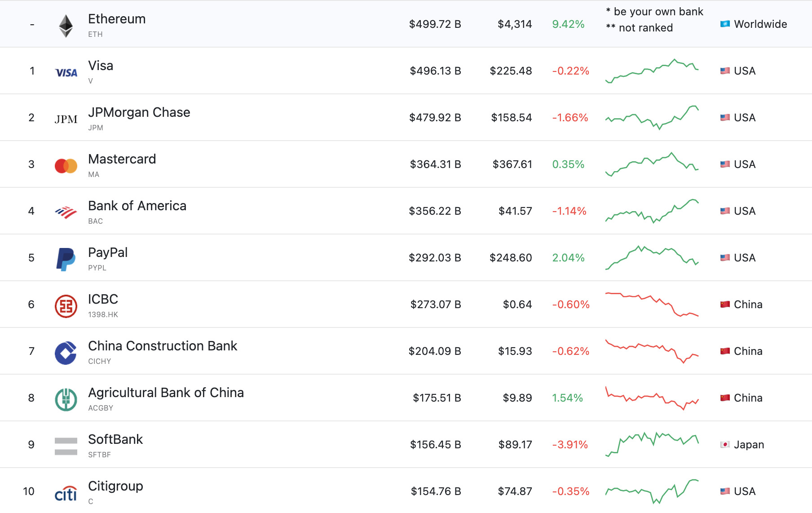
Task: Click the China flag in China Construction Bank row
Action: 725,351
